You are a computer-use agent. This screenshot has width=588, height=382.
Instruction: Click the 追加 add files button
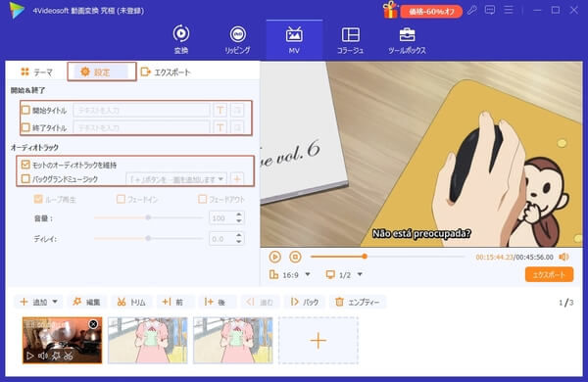[33, 302]
